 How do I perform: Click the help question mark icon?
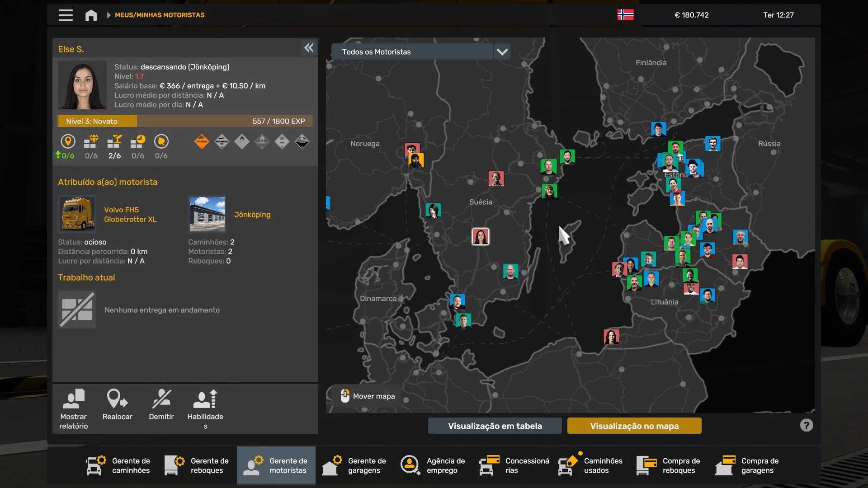(806, 425)
